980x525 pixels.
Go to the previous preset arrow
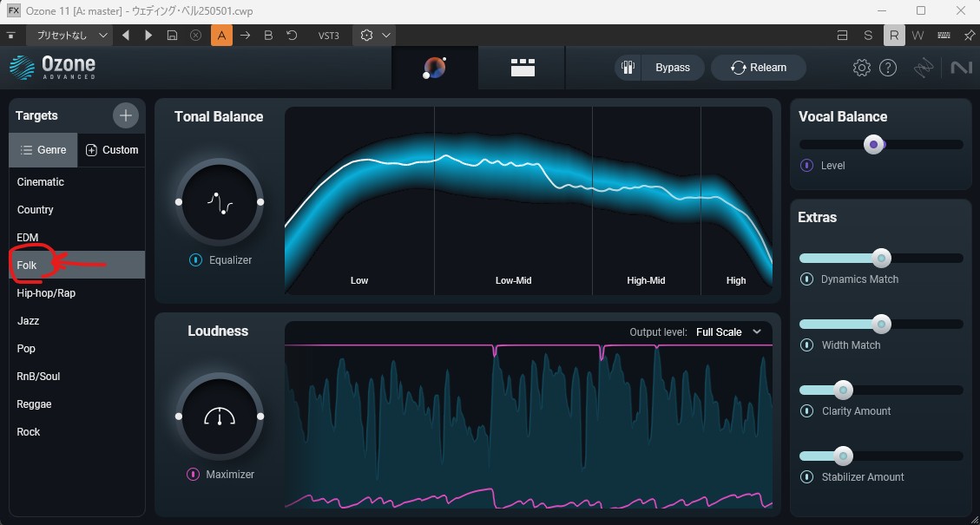[126, 36]
